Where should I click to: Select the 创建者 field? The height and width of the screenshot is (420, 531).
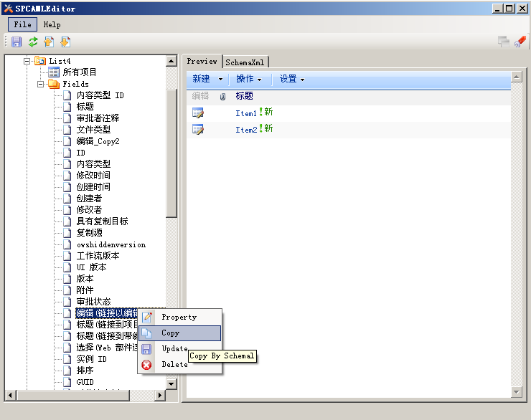click(x=89, y=199)
